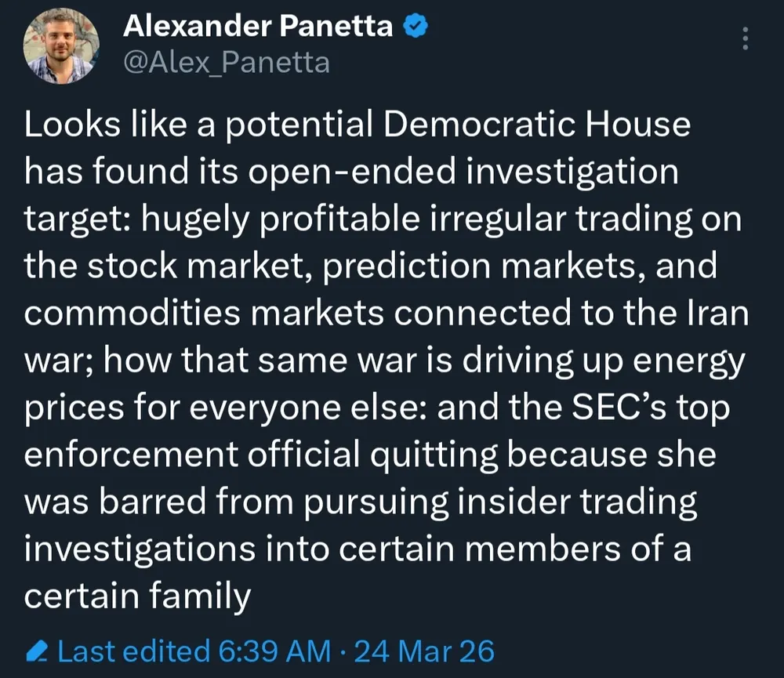Click the pencil edit-history icon
The image size is (784, 678).
38,651
